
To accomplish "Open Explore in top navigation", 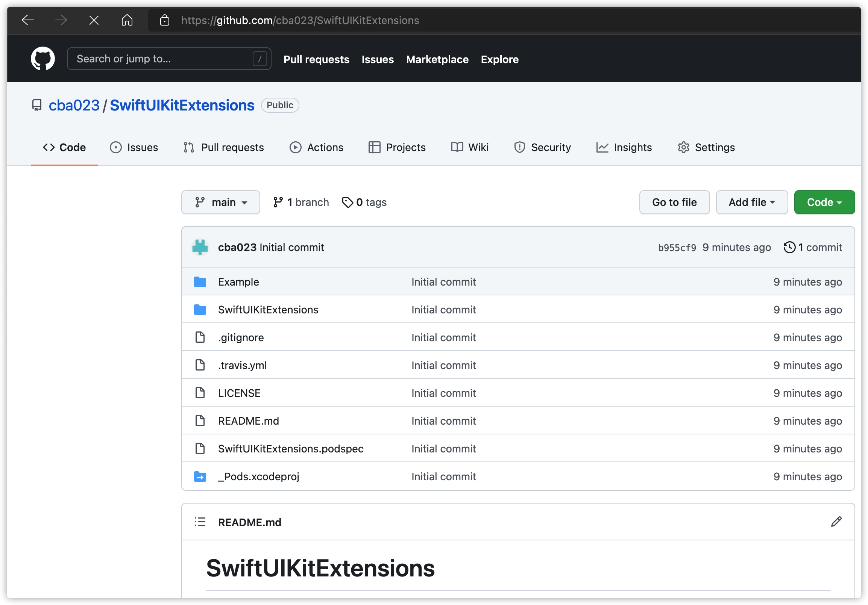I will (499, 59).
